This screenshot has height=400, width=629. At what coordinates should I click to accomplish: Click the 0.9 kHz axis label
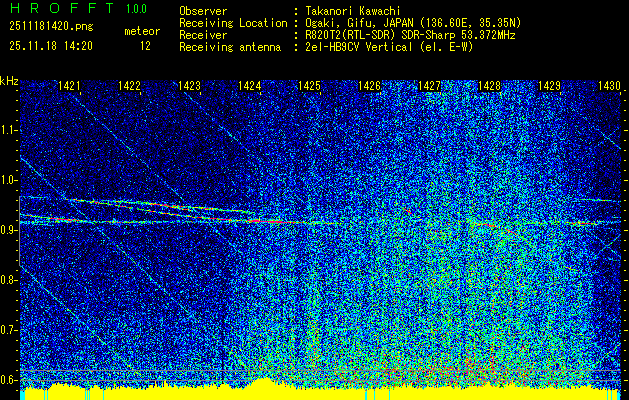[8, 230]
